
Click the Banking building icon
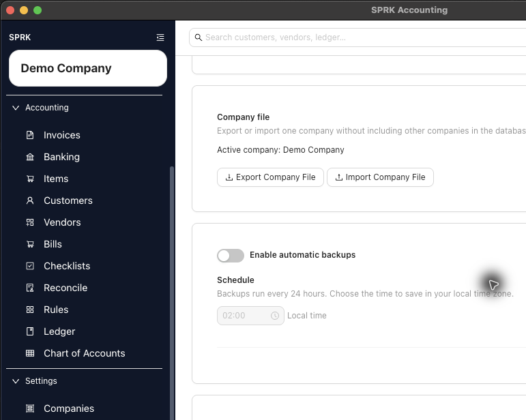point(30,157)
